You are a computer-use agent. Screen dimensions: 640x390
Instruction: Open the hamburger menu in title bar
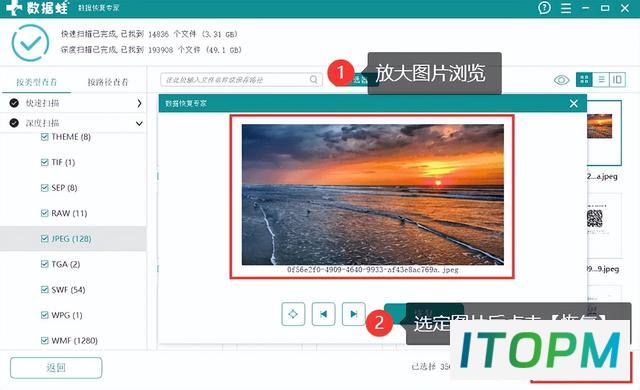(x=566, y=8)
